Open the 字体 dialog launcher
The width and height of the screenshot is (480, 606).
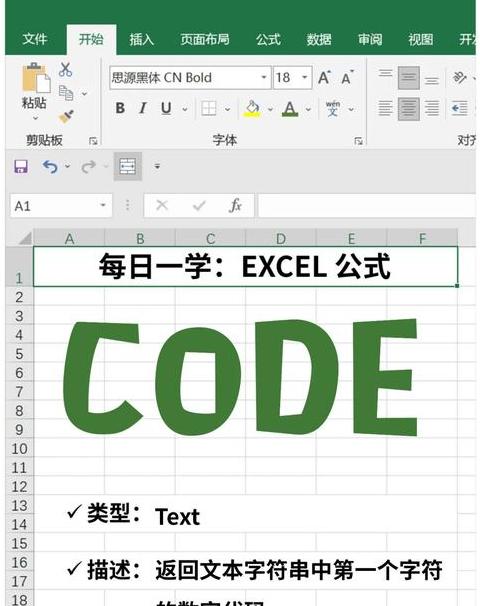(x=358, y=141)
